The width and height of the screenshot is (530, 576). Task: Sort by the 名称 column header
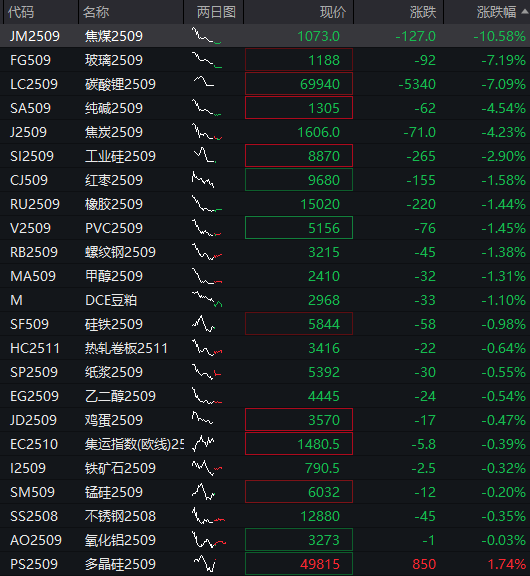[x=96, y=12]
